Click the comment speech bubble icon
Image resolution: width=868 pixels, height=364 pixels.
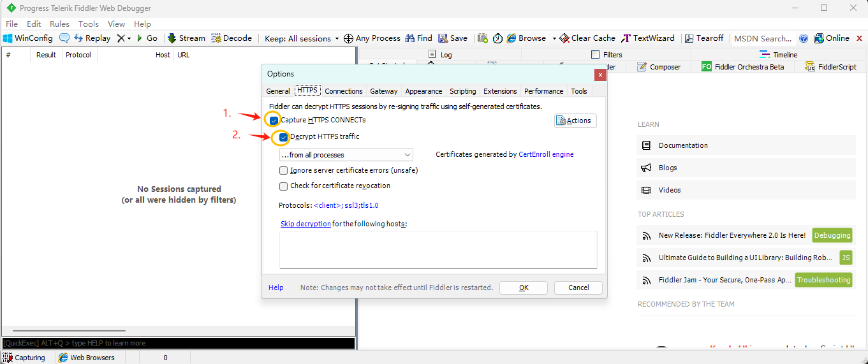pyautogui.click(x=64, y=38)
